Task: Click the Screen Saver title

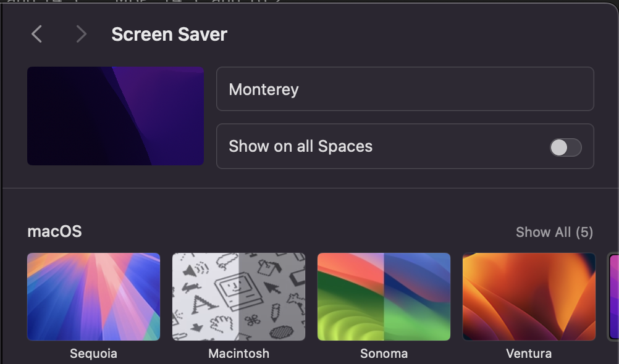Action: [x=169, y=35]
